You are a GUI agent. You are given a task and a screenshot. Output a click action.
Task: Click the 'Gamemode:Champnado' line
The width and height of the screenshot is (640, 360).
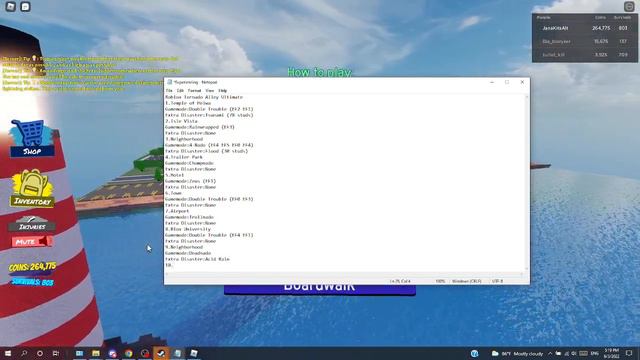189,163
